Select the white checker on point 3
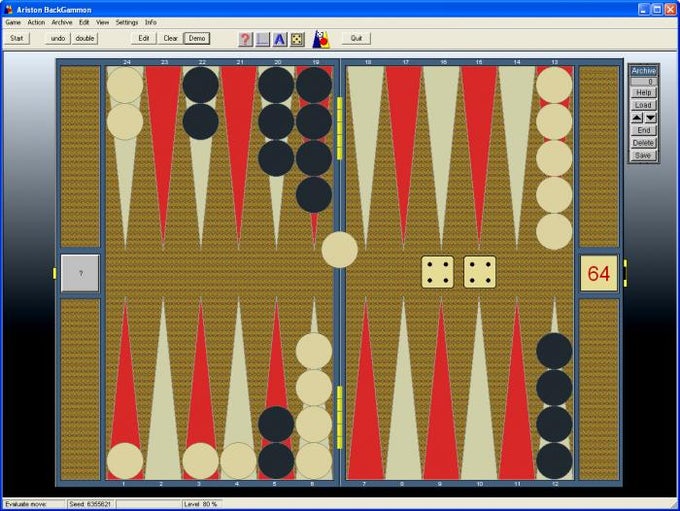680x511 pixels. (x=201, y=461)
